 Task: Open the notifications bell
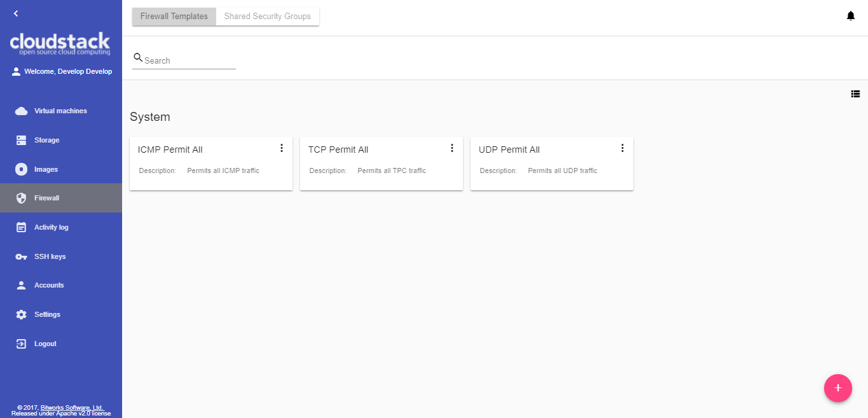850,16
